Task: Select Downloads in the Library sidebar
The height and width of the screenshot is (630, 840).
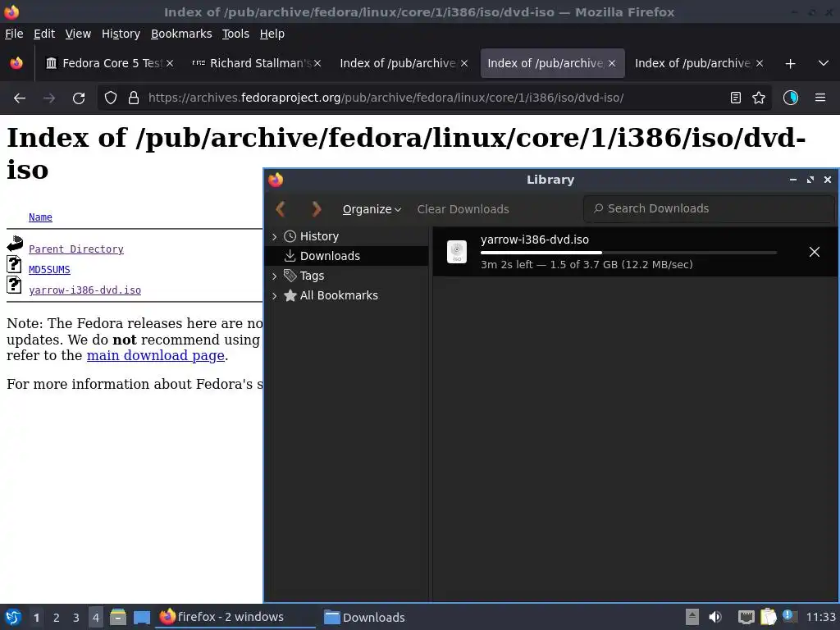Action: click(347, 256)
